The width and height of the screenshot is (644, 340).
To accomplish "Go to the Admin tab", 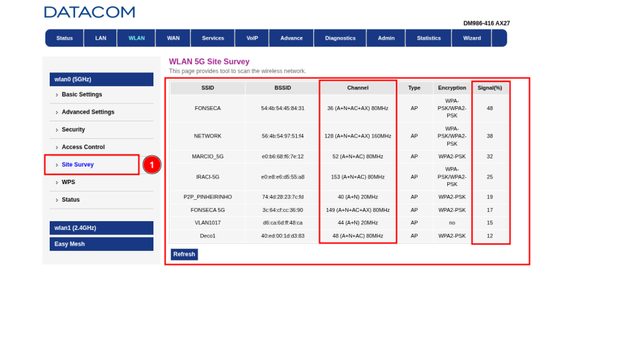I will 386,38.
